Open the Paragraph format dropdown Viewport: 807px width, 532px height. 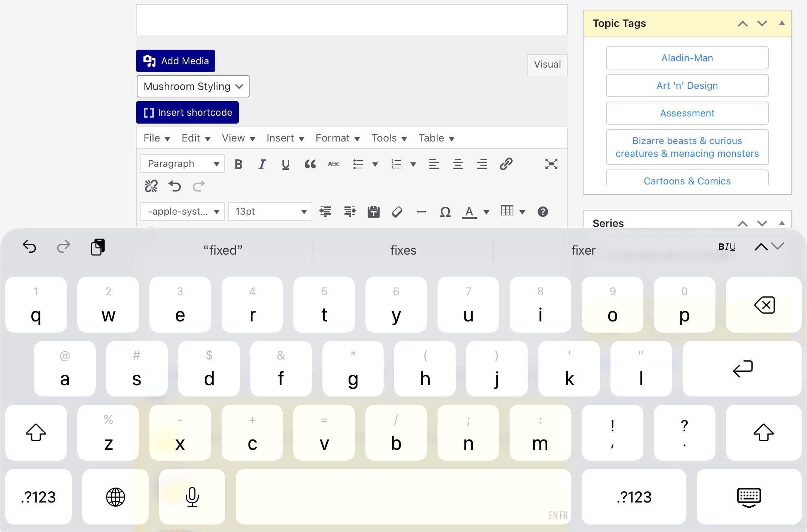pos(183,164)
